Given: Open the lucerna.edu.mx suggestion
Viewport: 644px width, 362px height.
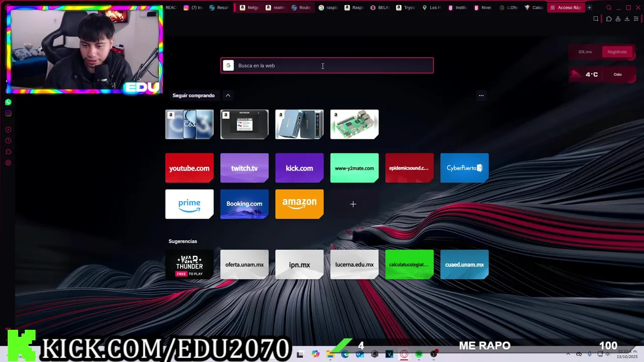Looking at the screenshot, I should 354,264.
